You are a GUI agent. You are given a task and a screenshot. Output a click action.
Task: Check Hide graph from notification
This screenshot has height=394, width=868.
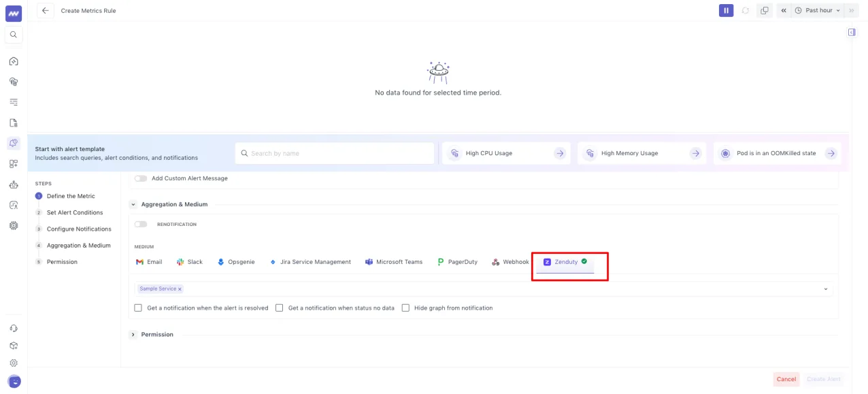[x=405, y=308]
